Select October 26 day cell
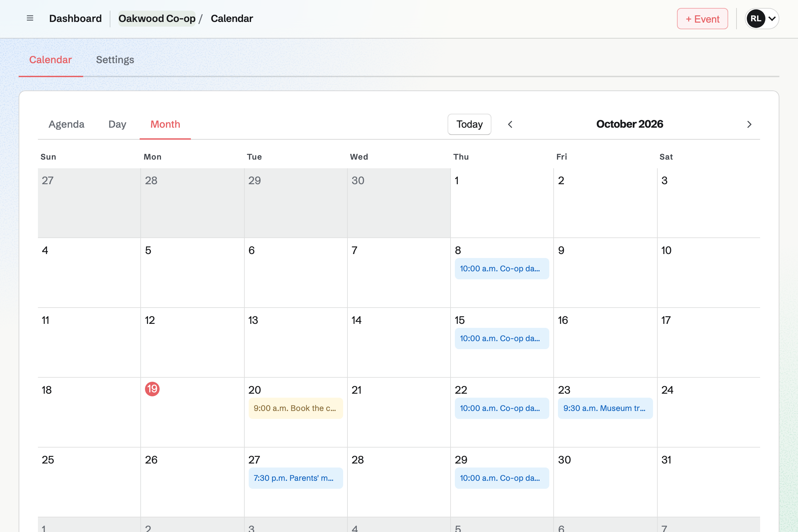798x532 pixels. click(x=193, y=482)
